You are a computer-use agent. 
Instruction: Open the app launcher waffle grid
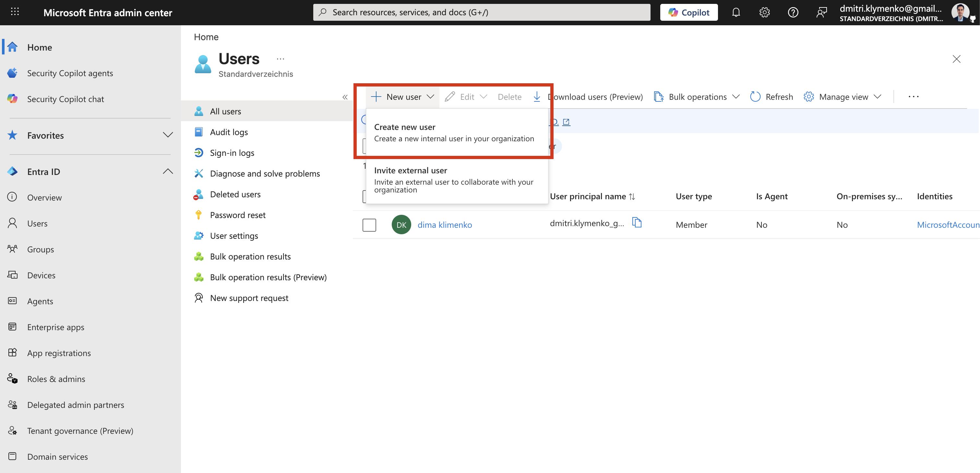pyautogui.click(x=15, y=12)
